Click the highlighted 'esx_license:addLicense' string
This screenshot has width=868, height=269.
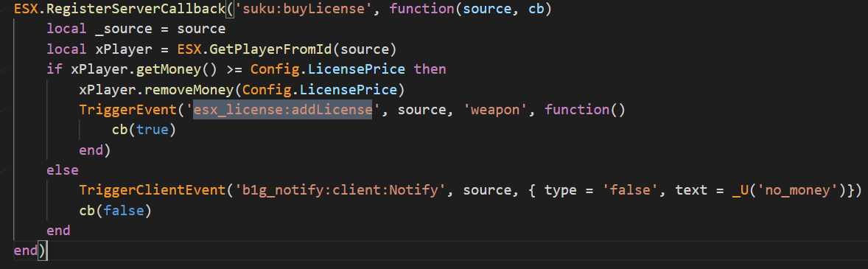click(282, 110)
